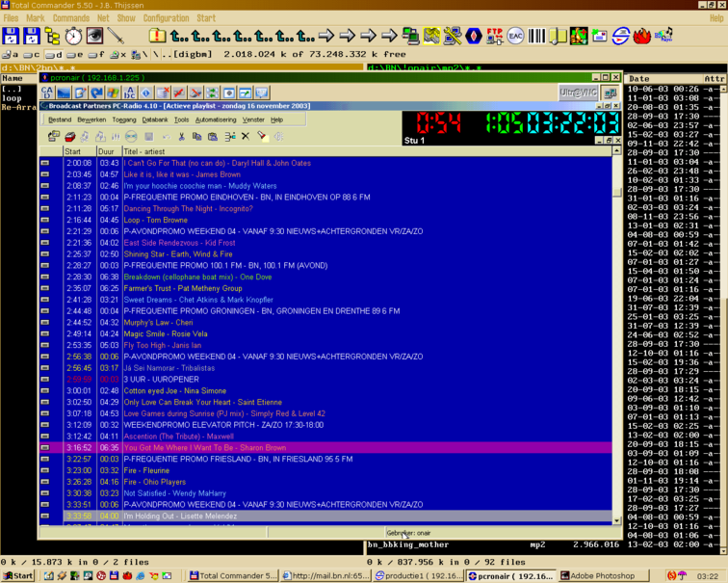Open the Toegang menu

pyautogui.click(x=124, y=119)
